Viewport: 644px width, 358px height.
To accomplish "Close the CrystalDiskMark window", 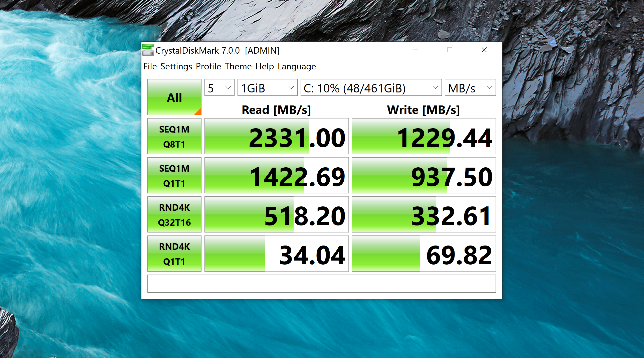I will (x=484, y=50).
